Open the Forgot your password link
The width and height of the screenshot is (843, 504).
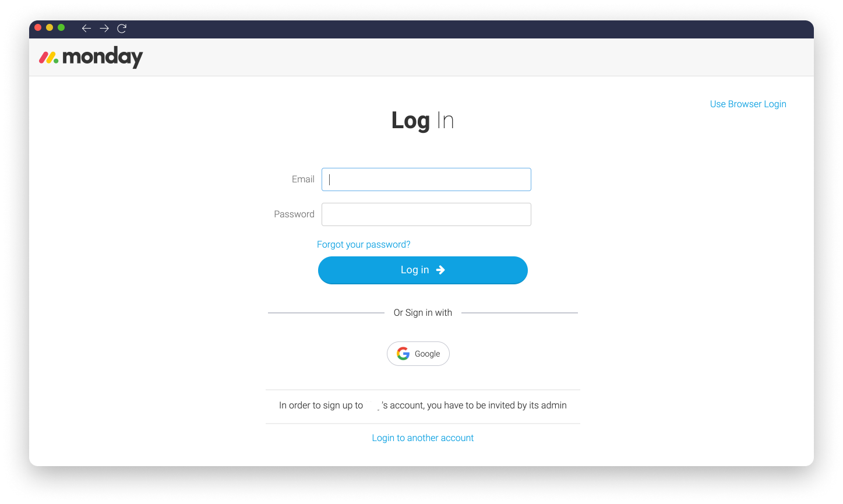point(364,244)
